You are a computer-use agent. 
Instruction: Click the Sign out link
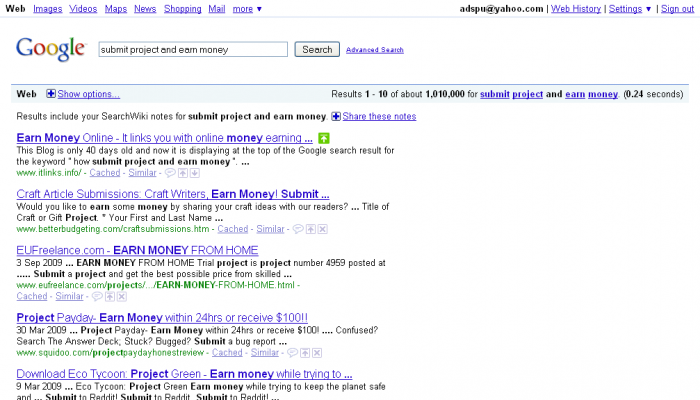click(x=677, y=9)
